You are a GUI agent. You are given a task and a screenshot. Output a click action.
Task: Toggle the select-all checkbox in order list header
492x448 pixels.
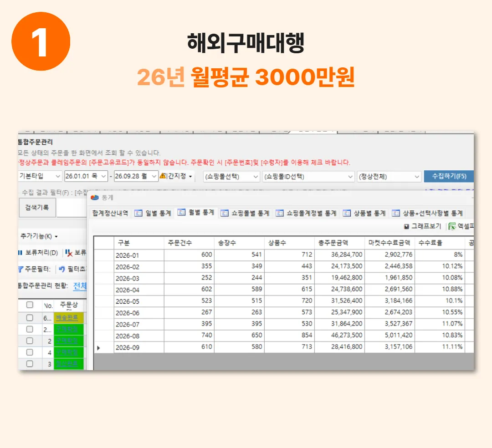coord(30,305)
